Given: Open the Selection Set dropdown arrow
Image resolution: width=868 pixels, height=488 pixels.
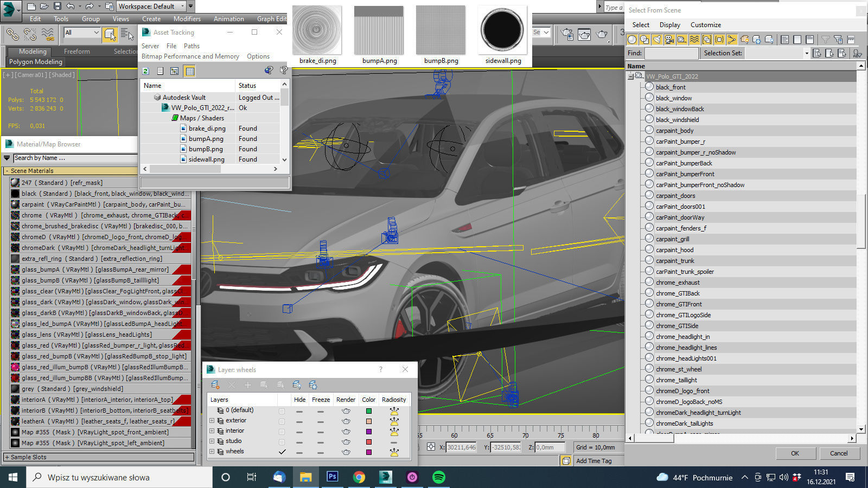Looking at the screenshot, I should tap(807, 53).
